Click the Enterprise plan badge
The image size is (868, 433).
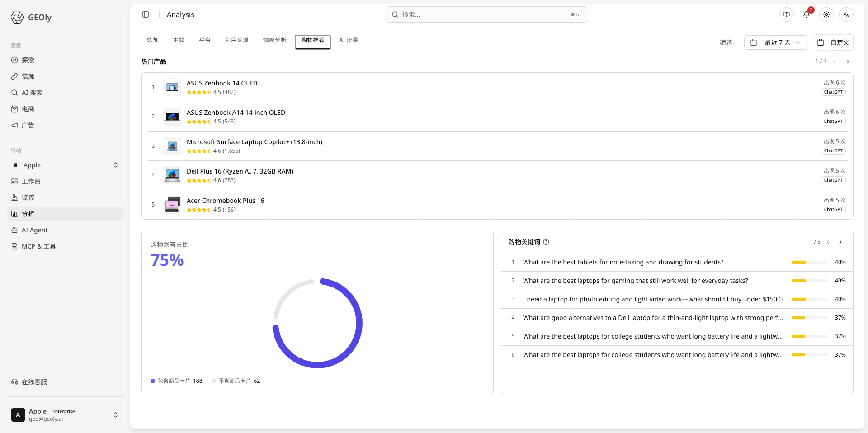pos(64,411)
